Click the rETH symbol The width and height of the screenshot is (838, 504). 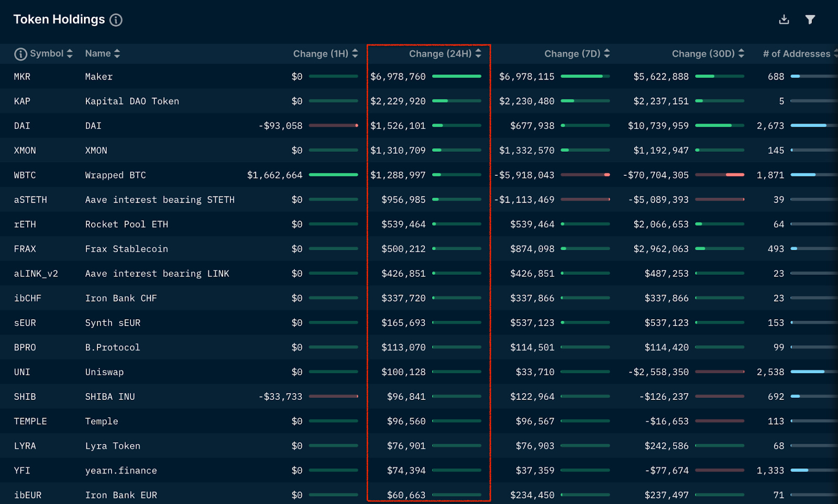(25, 224)
